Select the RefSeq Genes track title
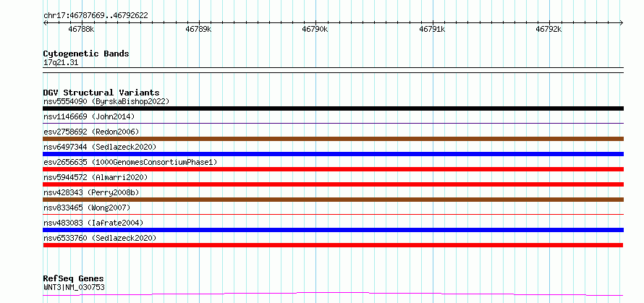The height and width of the screenshot is (303, 644). tap(73, 279)
